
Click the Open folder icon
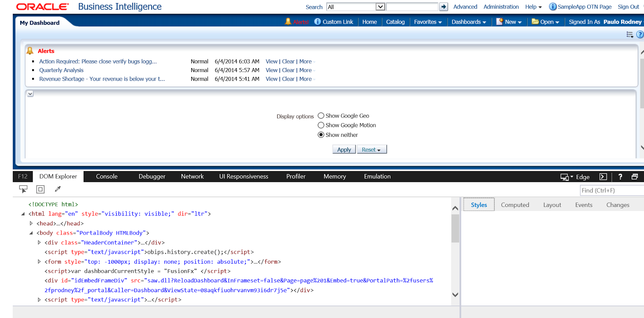point(535,22)
